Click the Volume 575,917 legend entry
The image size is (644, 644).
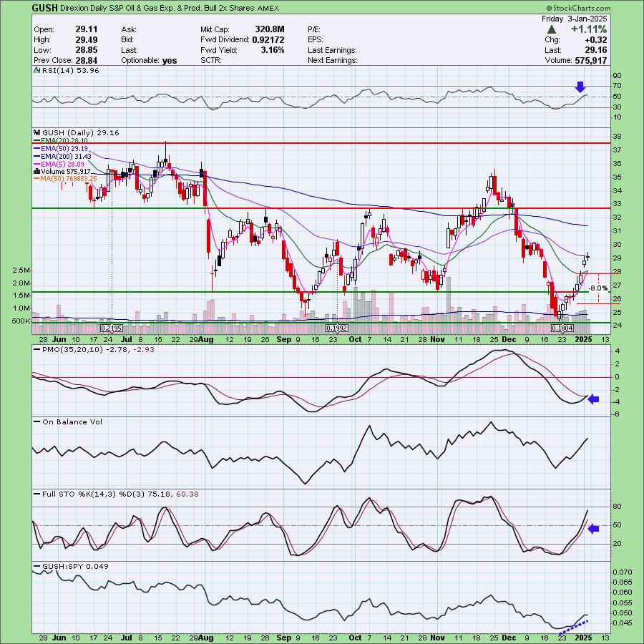[62, 171]
